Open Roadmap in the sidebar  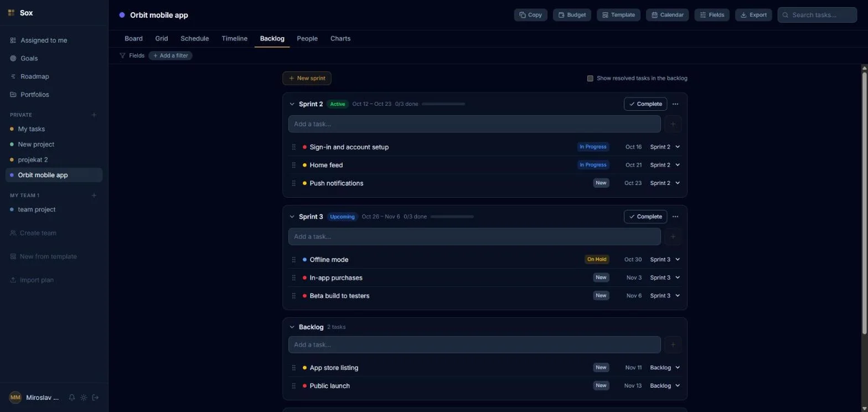point(34,76)
